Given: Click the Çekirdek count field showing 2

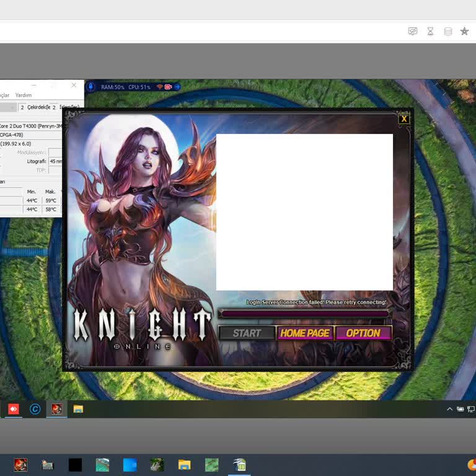Looking at the screenshot, I should 22,107.
